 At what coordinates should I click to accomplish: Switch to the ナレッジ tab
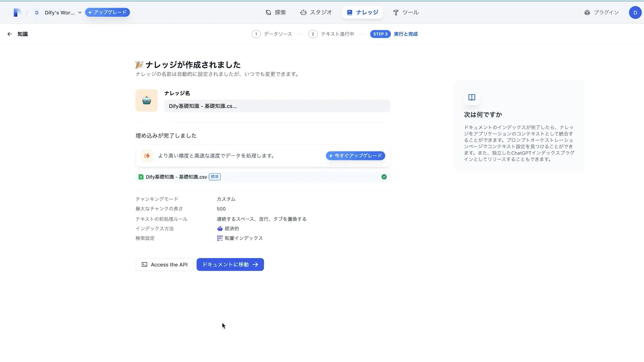click(x=362, y=12)
